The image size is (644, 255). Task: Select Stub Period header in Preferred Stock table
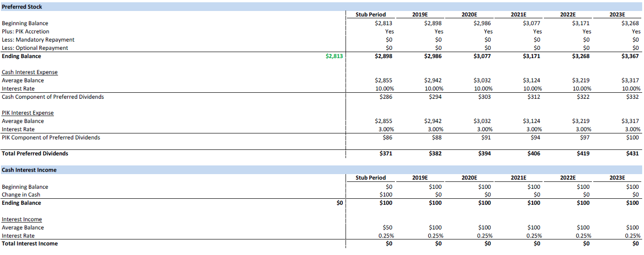point(371,15)
